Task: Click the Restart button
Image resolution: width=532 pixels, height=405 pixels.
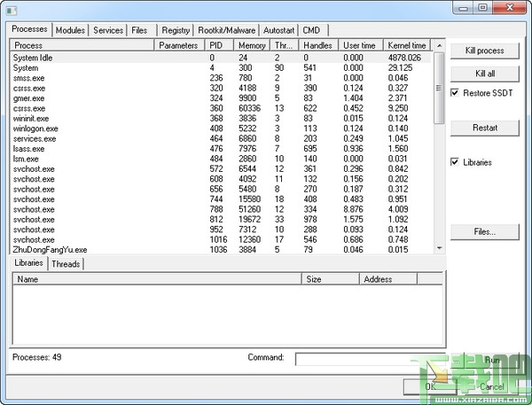Action: point(484,128)
